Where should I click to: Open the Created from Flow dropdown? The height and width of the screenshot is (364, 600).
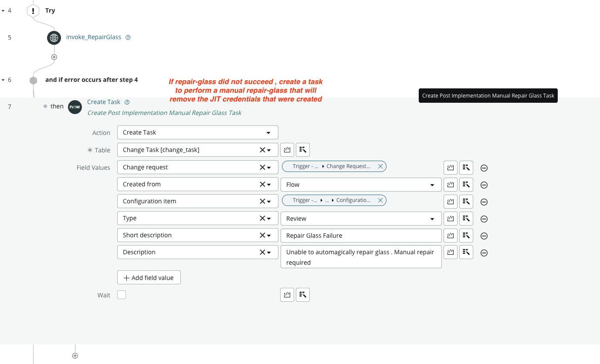coord(361,185)
